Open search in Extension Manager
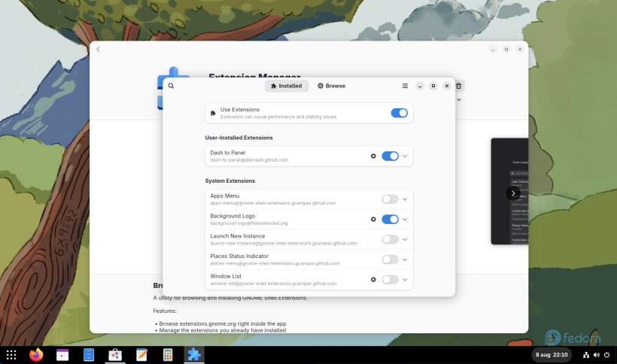 (171, 86)
